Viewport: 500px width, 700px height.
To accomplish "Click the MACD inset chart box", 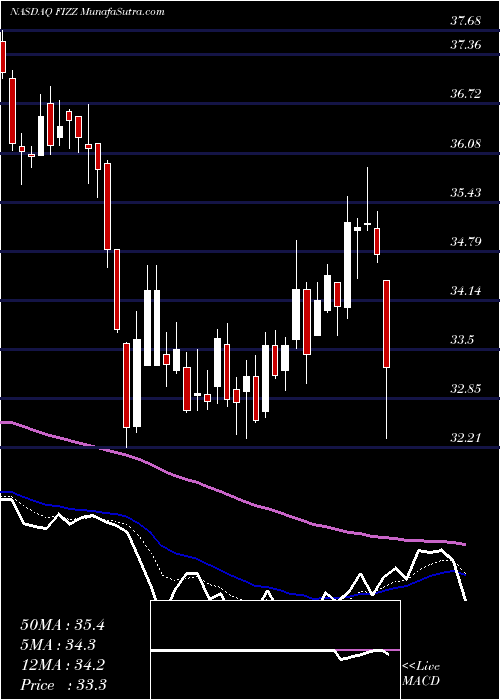I will 275,650.
